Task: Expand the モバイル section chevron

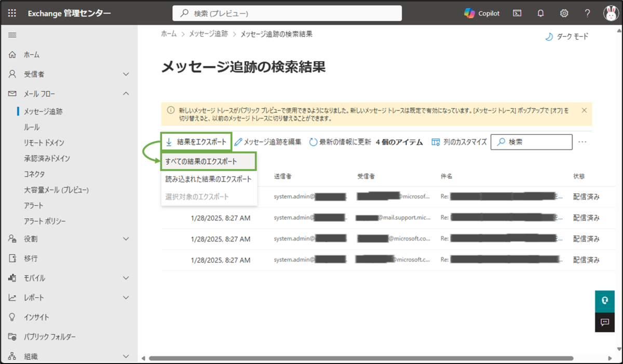Action: click(x=126, y=278)
